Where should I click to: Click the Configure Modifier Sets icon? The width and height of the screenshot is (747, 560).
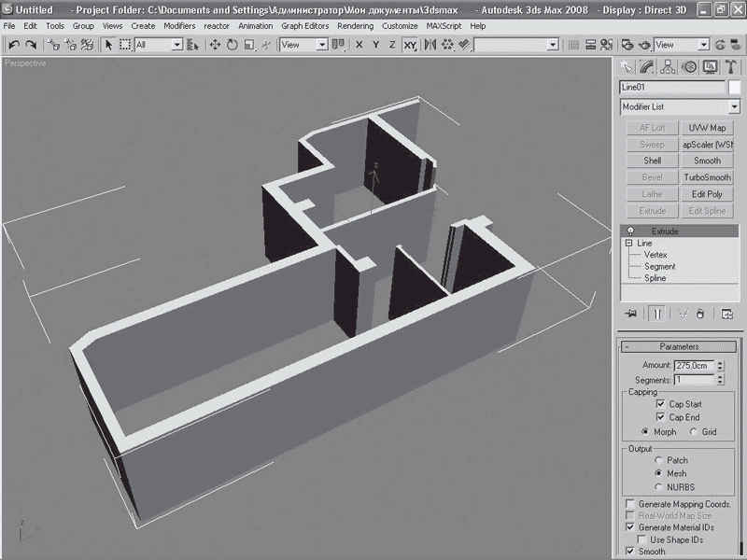click(x=726, y=315)
